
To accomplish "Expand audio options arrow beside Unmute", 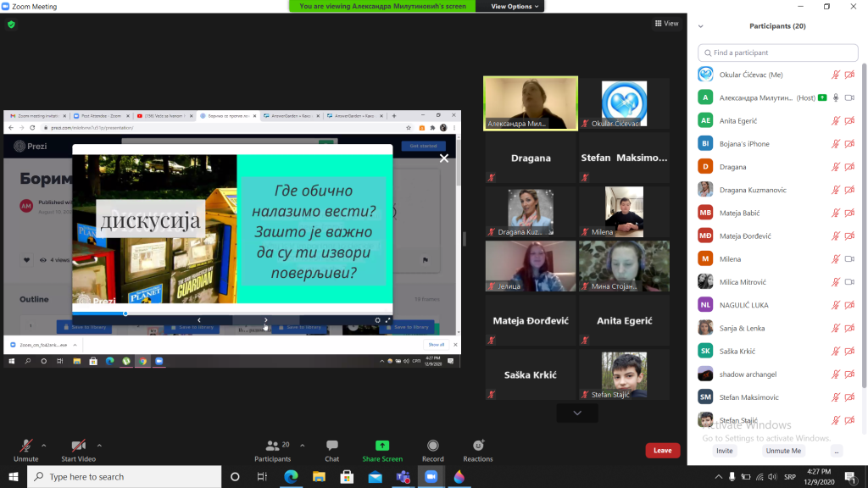I will 44,445.
